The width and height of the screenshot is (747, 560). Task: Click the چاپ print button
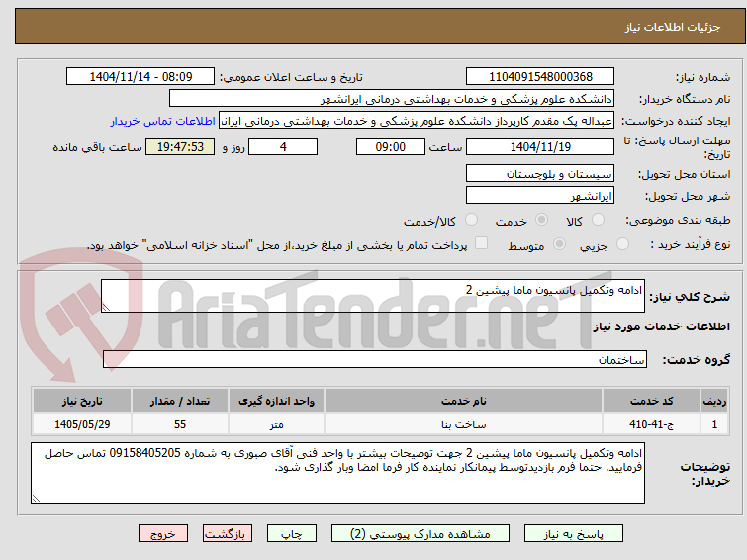(292, 534)
